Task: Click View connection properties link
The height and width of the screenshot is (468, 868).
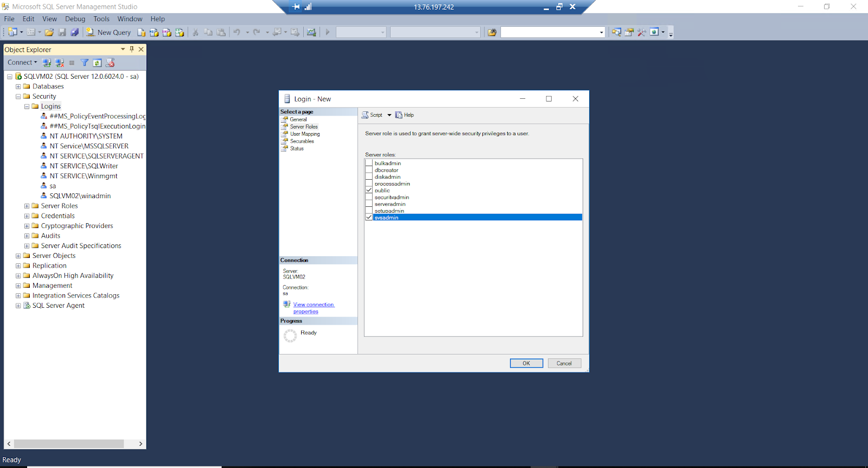Action: tap(314, 308)
